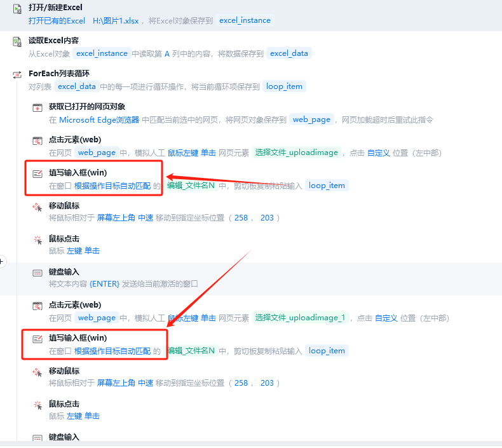Select the 读取Excel内容 step title
The width and height of the screenshot is (502, 448).
pos(53,41)
